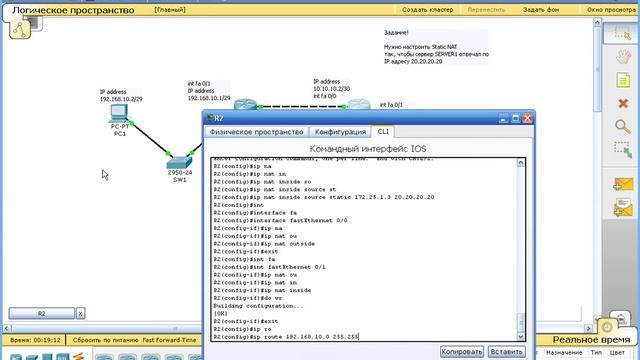Select the Resize Shape tool
Image resolution: width=640 pixels, height=360 pixels.
coord(623,150)
